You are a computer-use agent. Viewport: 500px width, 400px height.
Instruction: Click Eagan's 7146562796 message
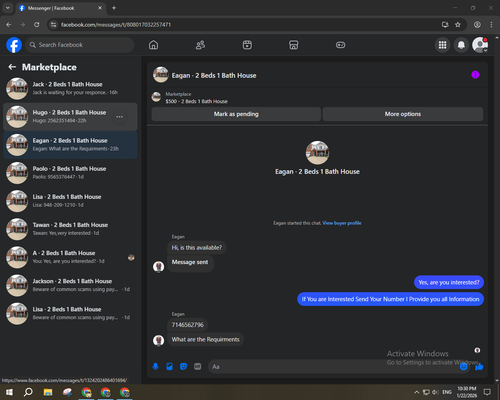tap(188, 325)
